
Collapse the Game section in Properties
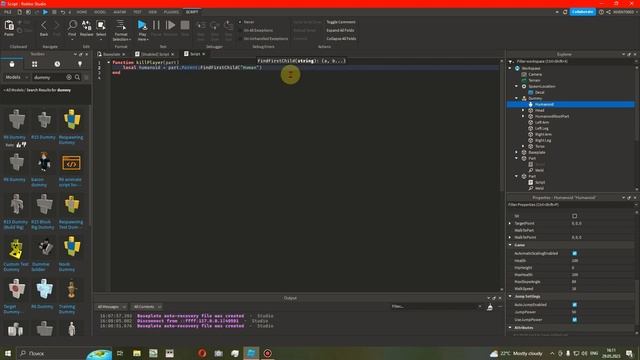click(510, 245)
